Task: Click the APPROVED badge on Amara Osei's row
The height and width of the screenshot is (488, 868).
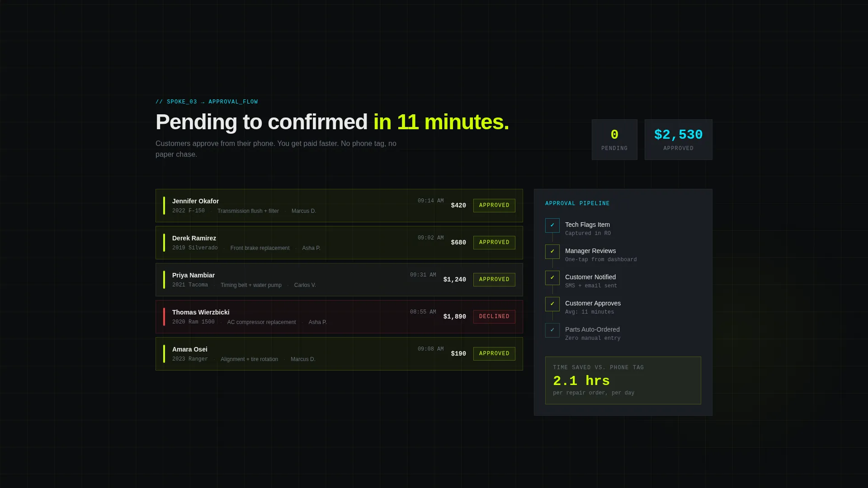Action: pos(494,354)
